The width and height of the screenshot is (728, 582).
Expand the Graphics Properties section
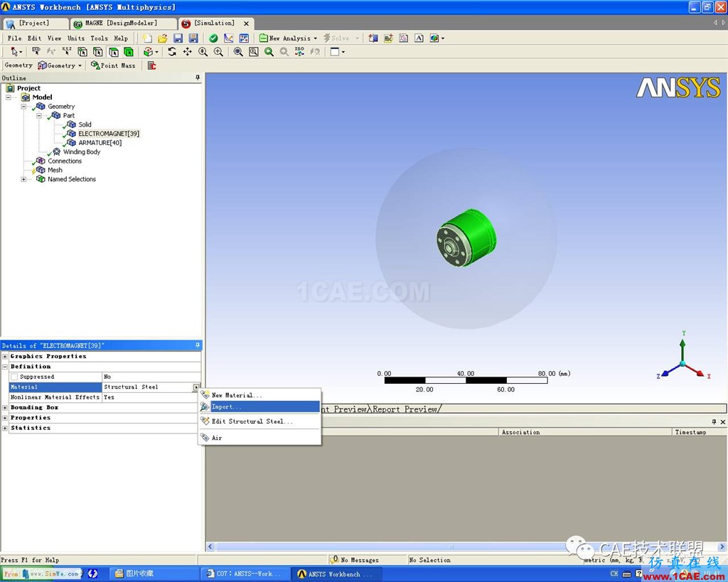(5, 357)
